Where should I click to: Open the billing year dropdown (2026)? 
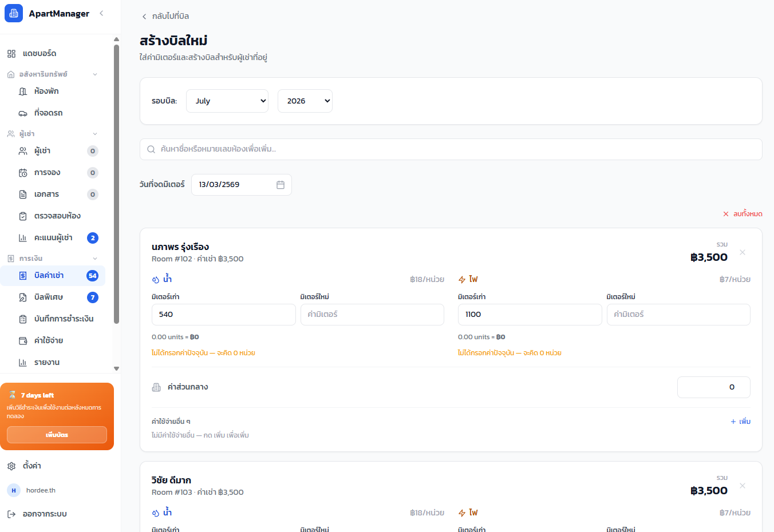(x=305, y=101)
